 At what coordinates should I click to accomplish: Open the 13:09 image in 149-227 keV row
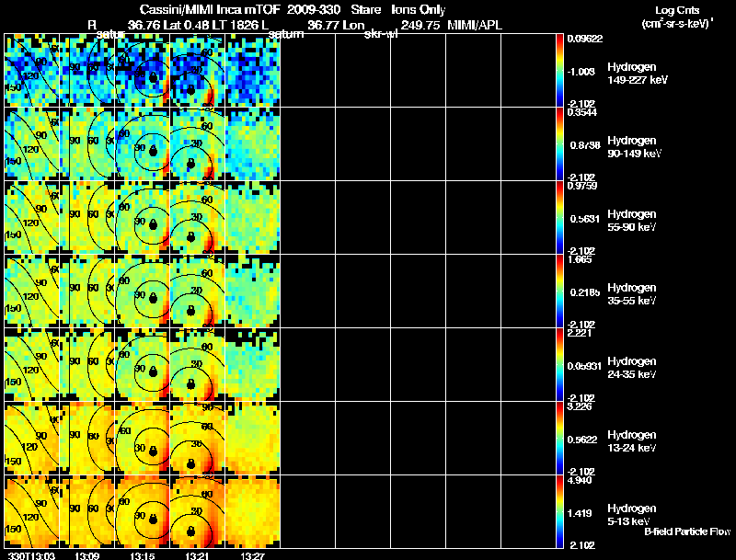point(87,71)
